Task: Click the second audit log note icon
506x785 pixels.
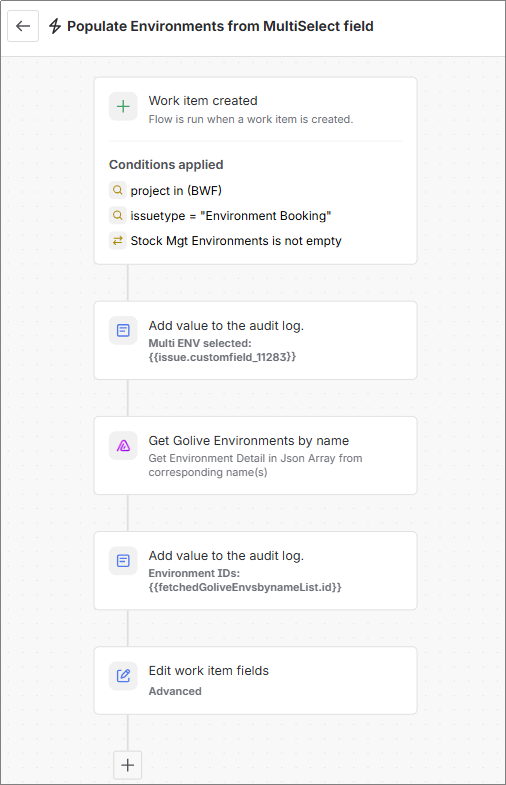Action: [x=123, y=561]
